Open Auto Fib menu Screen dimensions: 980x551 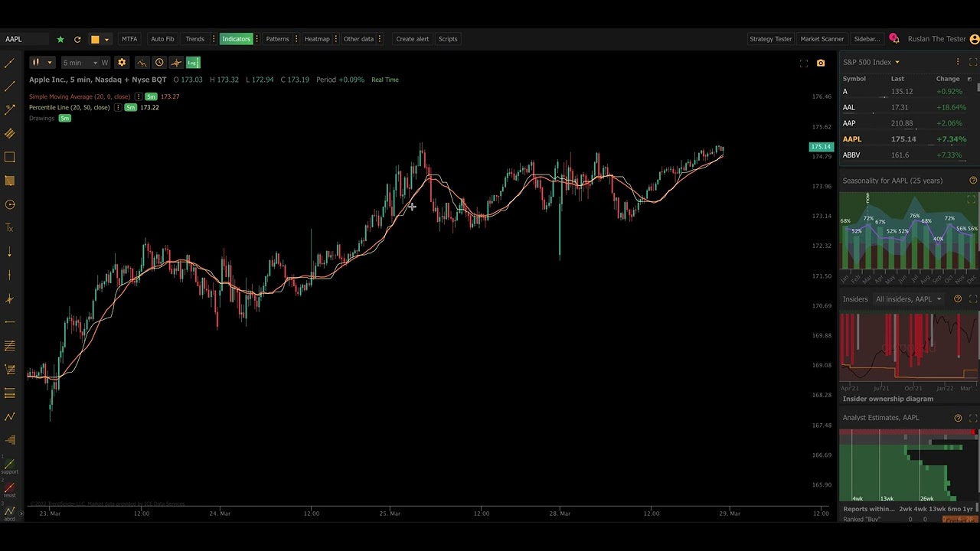click(x=162, y=39)
